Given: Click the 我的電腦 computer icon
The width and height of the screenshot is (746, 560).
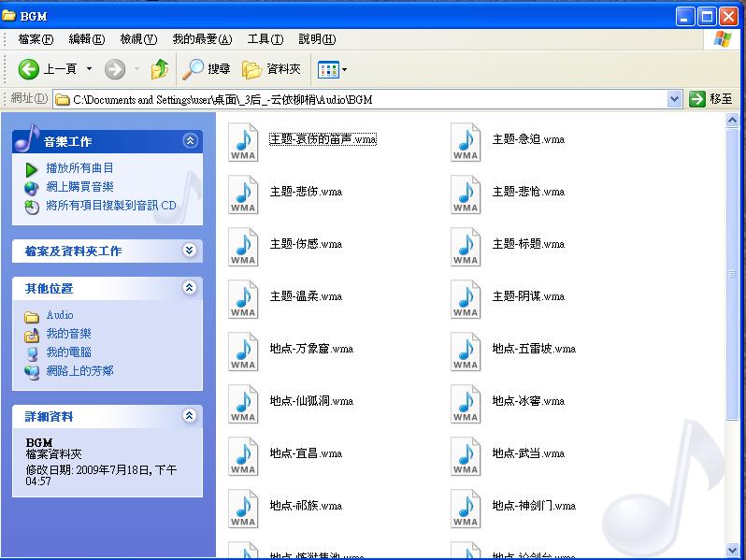Looking at the screenshot, I should tap(32, 354).
